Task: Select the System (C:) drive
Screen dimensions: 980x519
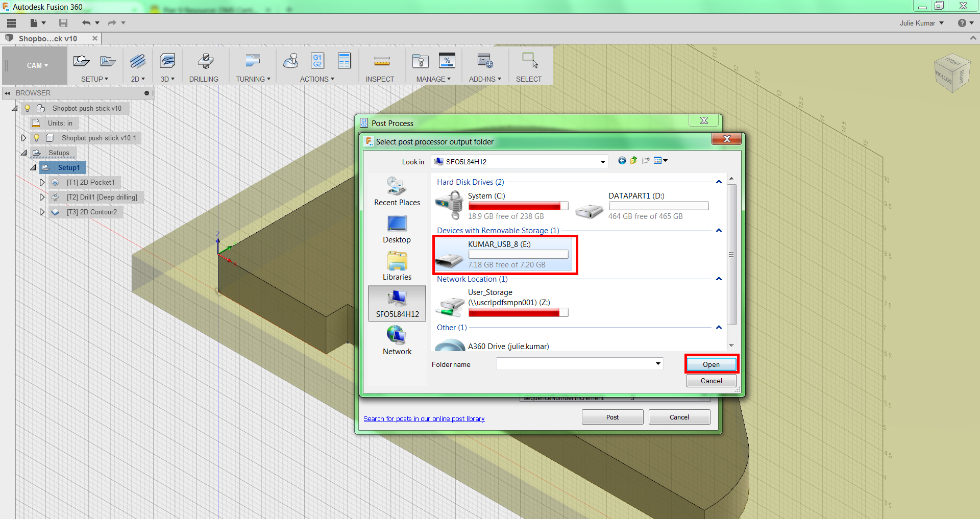Action: pyautogui.click(x=503, y=206)
